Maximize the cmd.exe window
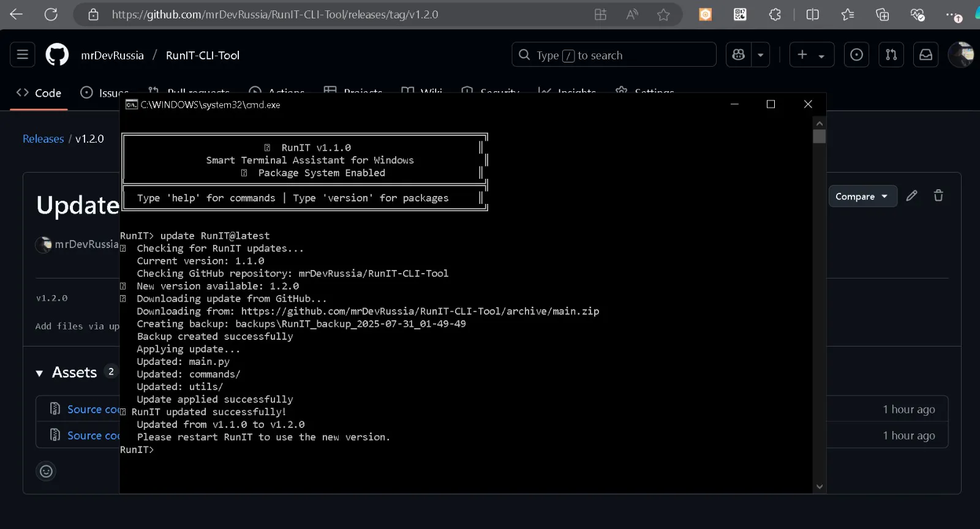 pyautogui.click(x=771, y=104)
